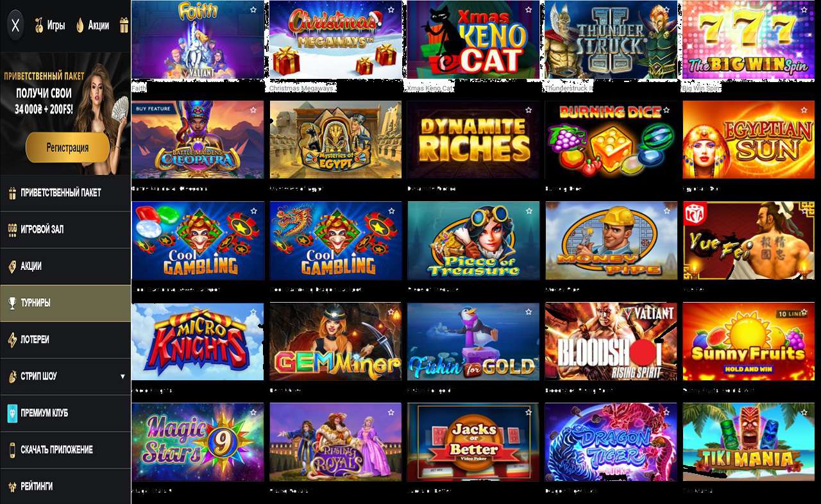The height and width of the screenshot is (504, 821).
Task: Click the trophy icon beside Турниры
Action: click(x=12, y=303)
